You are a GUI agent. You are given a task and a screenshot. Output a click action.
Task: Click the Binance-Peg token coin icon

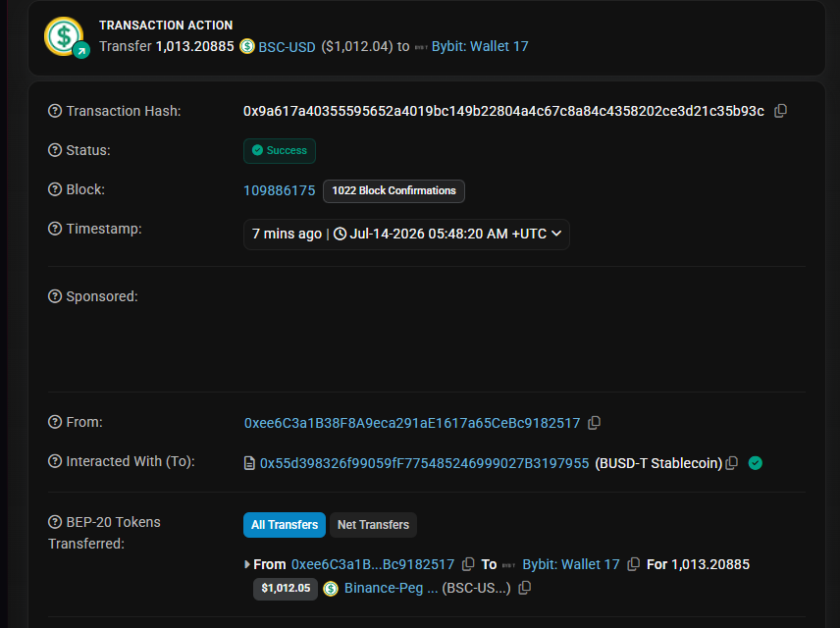click(331, 589)
